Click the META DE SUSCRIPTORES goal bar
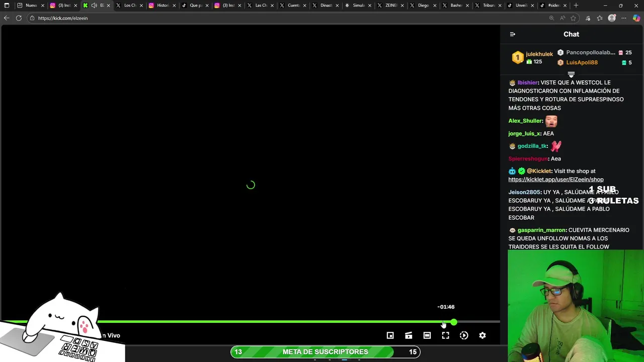The image size is (644, 362). tap(326, 352)
